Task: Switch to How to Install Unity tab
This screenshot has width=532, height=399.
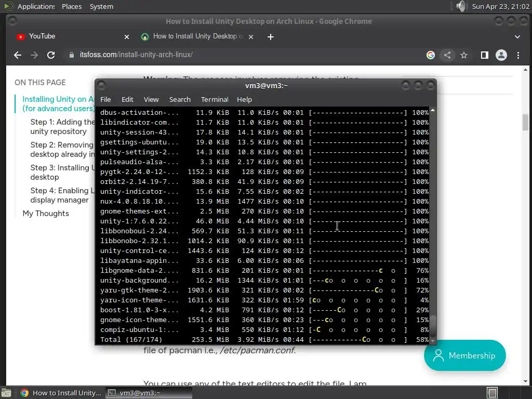Action: [x=197, y=36]
